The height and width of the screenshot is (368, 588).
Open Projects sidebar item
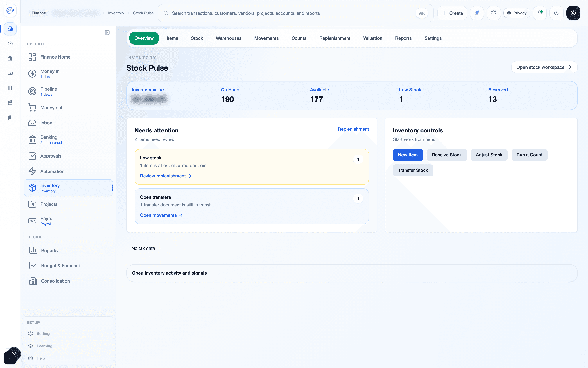(68, 204)
